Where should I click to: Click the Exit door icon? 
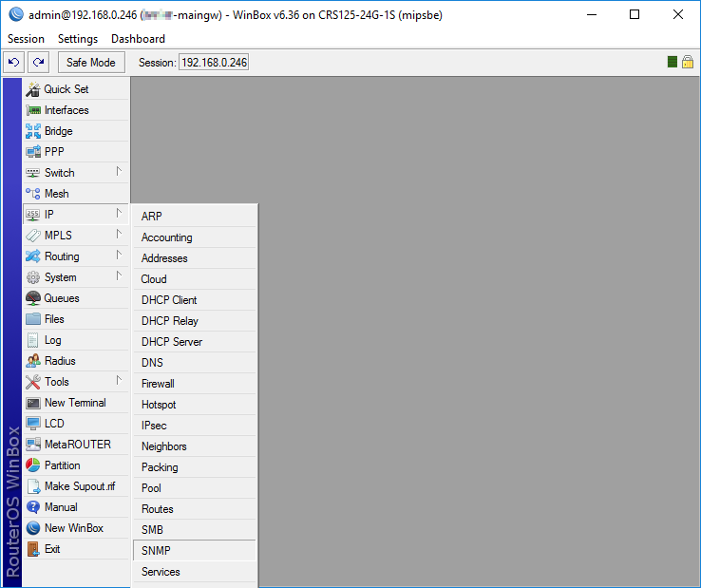[33, 549]
